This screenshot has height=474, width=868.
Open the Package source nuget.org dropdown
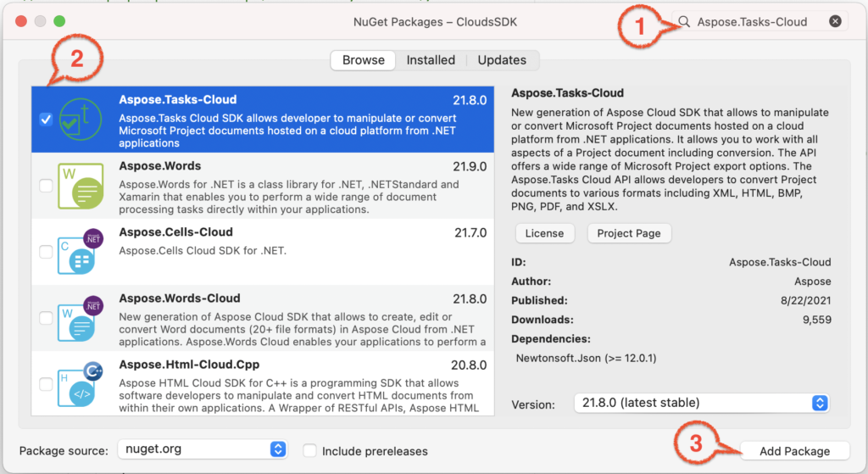click(x=202, y=449)
